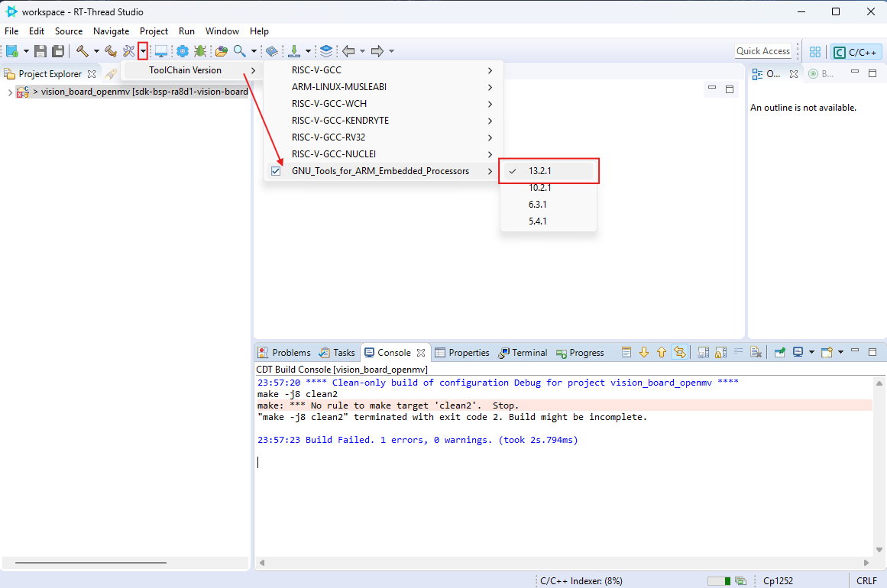Open the blue gear settings icon in toolbar
Viewport: 887px width, 588px height.
coord(183,51)
